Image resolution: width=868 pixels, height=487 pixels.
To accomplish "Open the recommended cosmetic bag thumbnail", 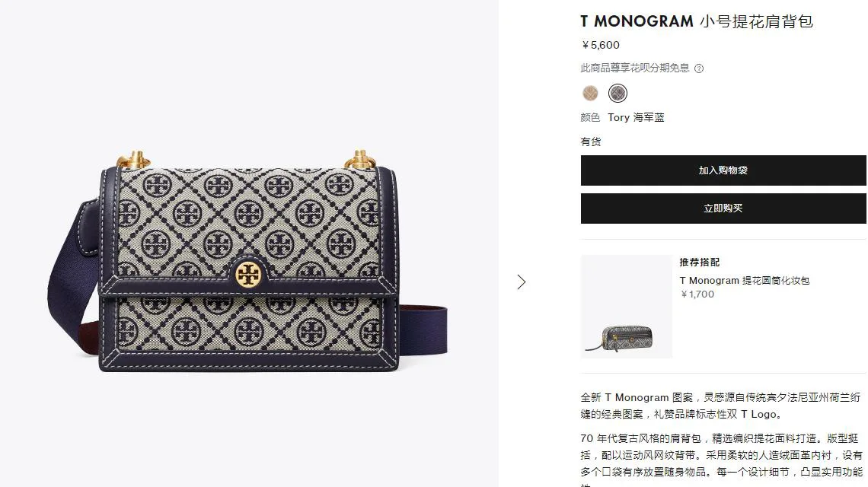I will [626, 307].
